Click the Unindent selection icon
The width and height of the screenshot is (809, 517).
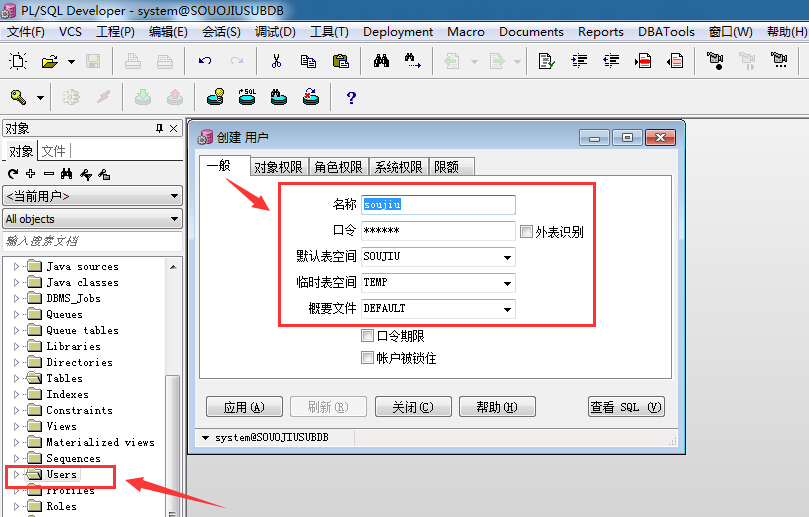click(x=611, y=61)
